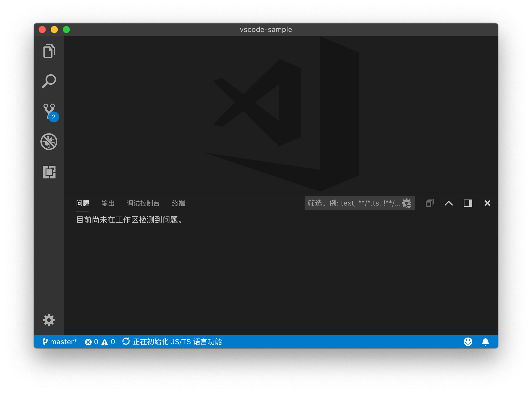The height and width of the screenshot is (393, 532).
Task: Open the Explorer view in activity bar
Action: 49,51
